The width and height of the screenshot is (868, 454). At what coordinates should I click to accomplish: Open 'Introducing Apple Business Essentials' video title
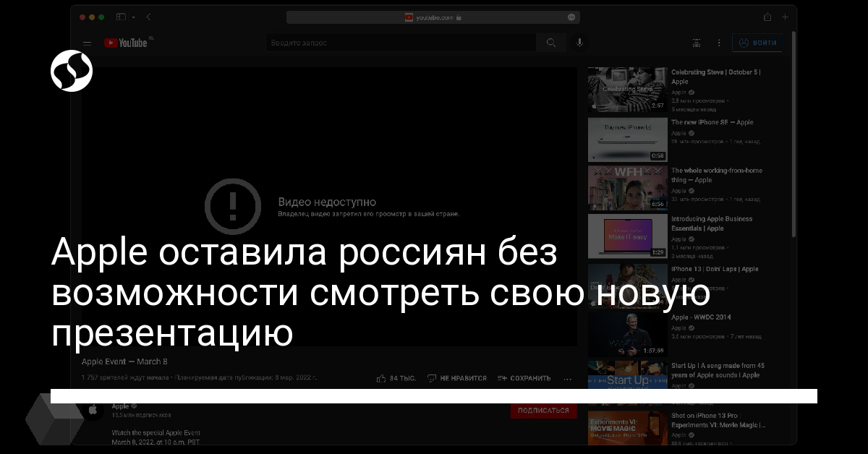[x=712, y=223]
